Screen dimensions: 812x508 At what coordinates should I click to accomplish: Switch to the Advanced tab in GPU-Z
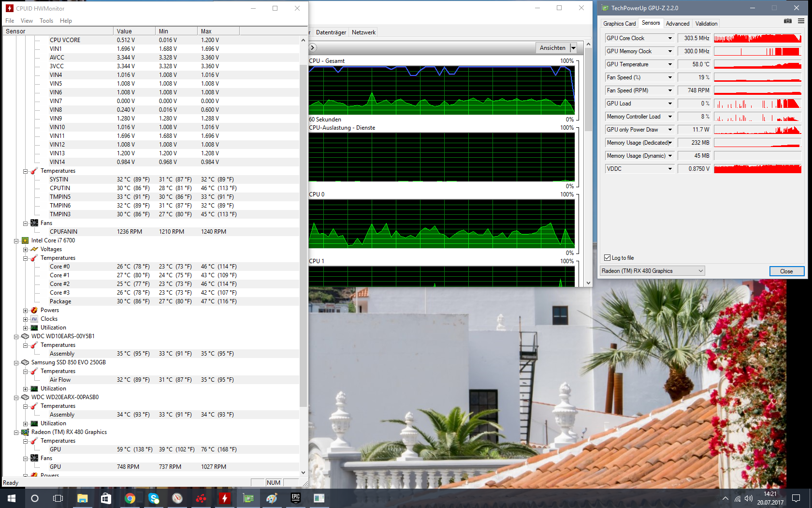[678, 24]
